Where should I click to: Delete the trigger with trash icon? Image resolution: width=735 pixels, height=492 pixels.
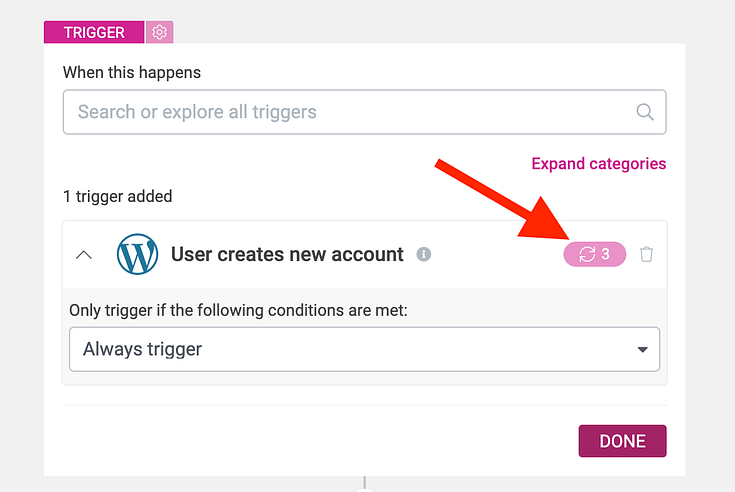coord(646,254)
